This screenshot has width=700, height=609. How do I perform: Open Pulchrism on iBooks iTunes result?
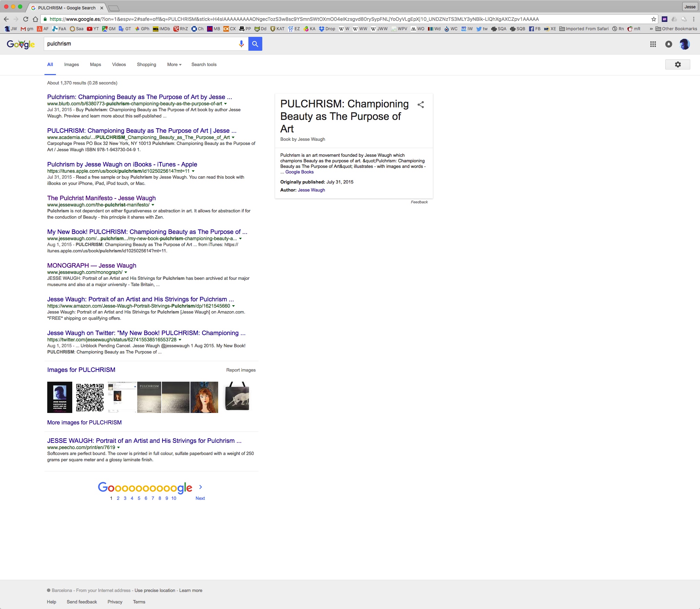click(122, 164)
